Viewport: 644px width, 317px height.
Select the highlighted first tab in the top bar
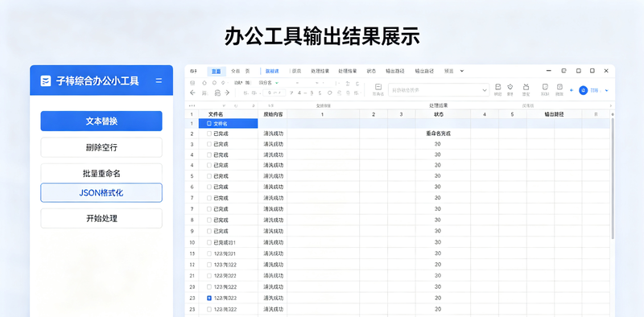(216, 71)
